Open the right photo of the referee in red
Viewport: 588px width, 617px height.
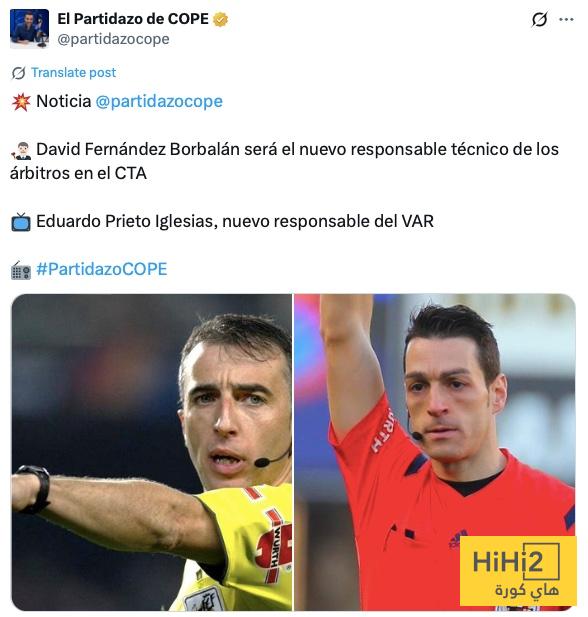[x=435, y=452]
